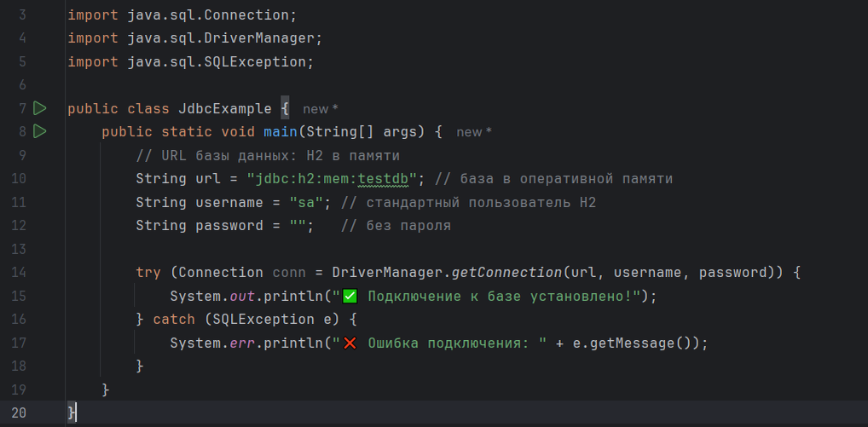
Task: Click the System.out reference on line 15
Action: [212, 296]
